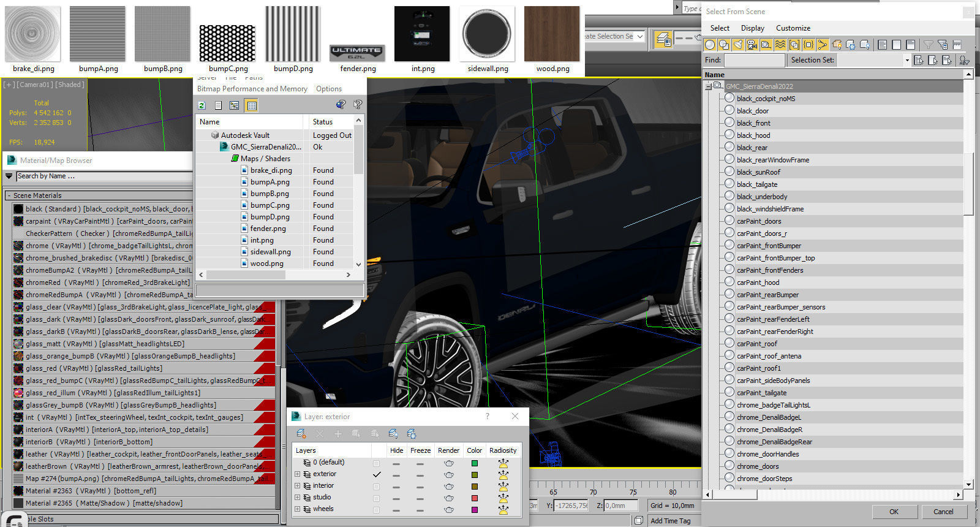Toggle Display Space Warps wavy icon
Viewport: 980px width, 527px height.
[780, 44]
